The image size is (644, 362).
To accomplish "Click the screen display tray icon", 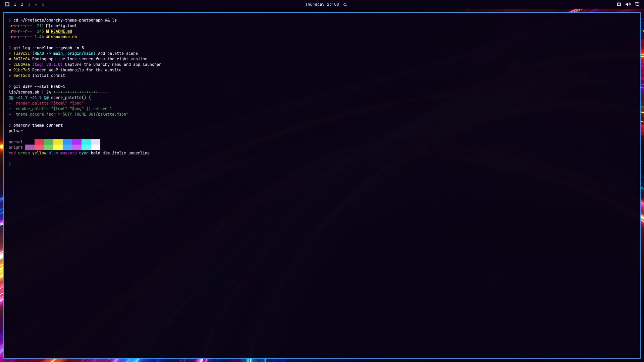I will [637, 4].
